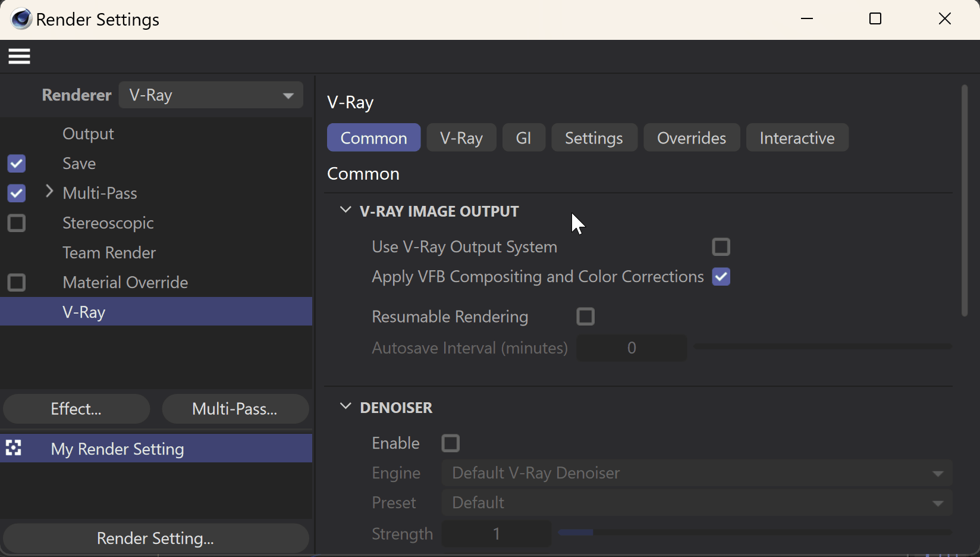The height and width of the screenshot is (557, 980).
Task: Click the Material Override label
Action: pos(125,282)
